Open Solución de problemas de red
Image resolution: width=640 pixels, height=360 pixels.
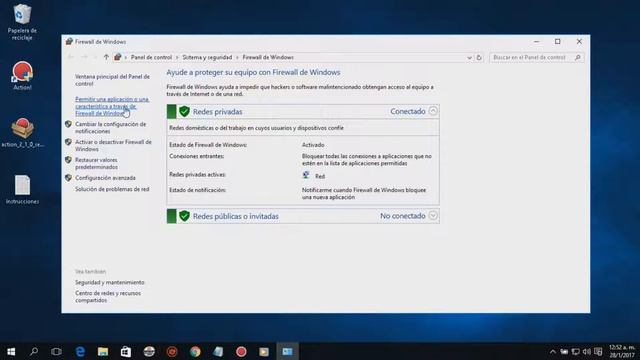click(x=112, y=189)
